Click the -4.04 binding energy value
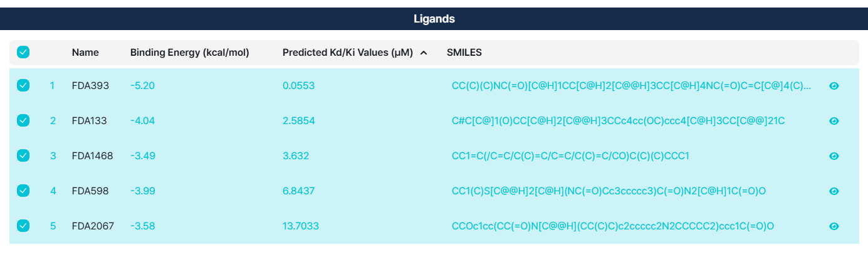The height and width of the screenshot is (257, 868). pyautogui.click(x=142, y=121)
